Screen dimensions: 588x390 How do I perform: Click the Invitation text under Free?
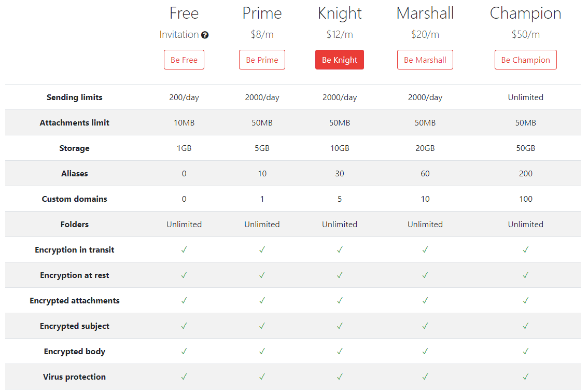point(179,35)
